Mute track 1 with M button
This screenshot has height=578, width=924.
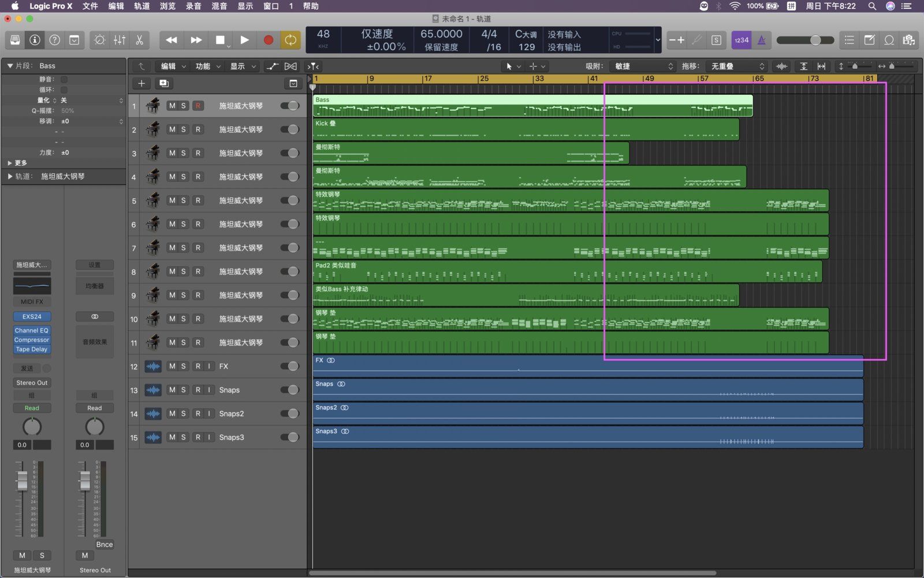point(172,106)
